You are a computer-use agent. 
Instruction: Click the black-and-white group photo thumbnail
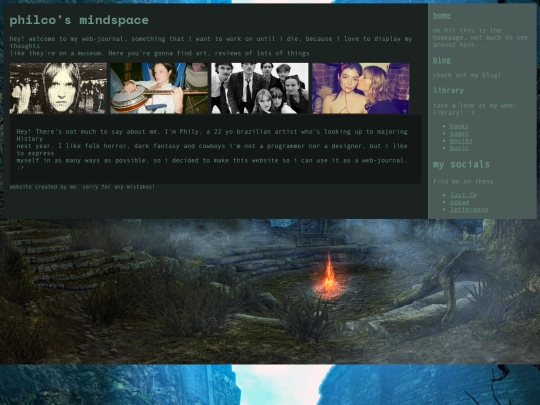pos(260,88)
